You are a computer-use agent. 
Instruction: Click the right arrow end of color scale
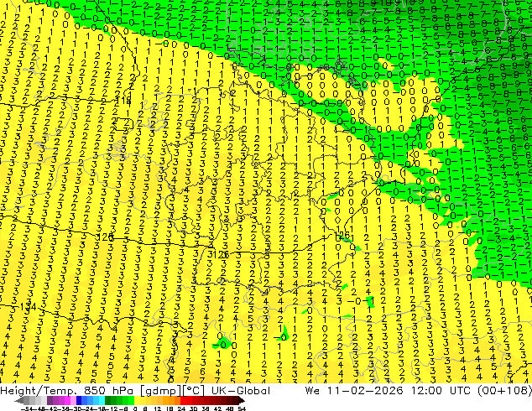click(242, 400)
